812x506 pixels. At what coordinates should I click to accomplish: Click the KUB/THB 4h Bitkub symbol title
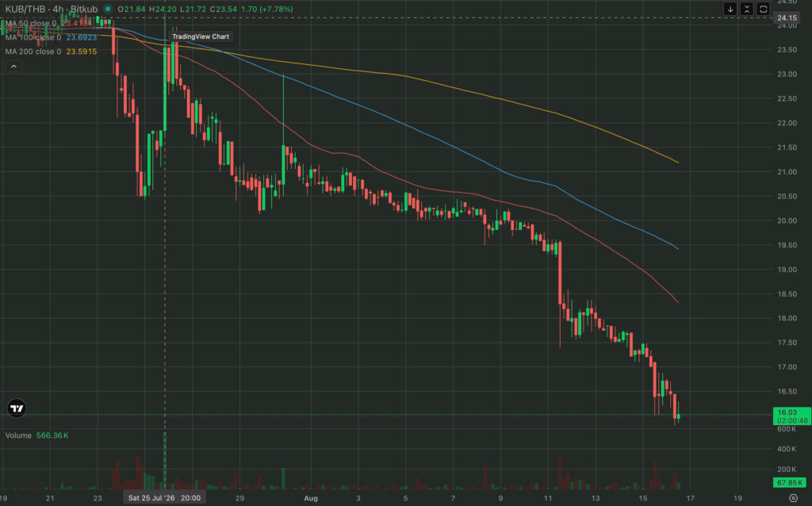pyautogui.click(x=52, y=9)
